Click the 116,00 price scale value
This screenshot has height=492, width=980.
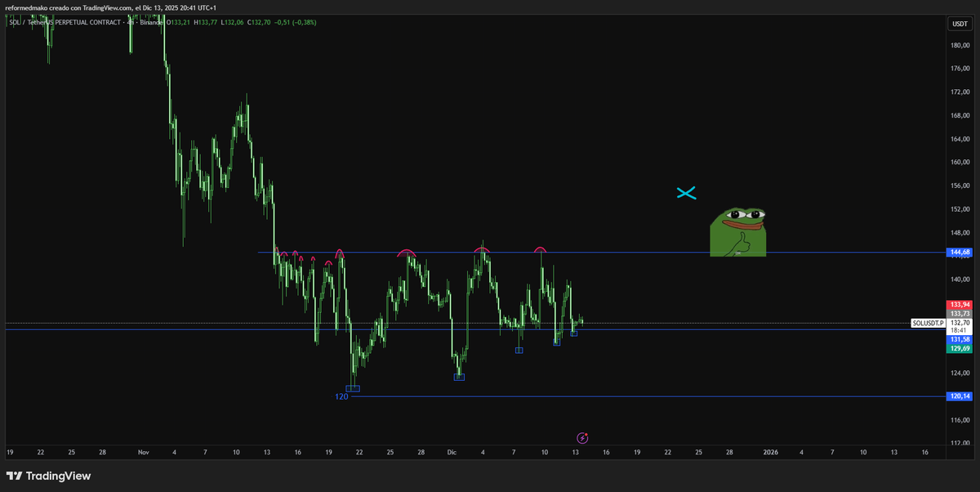click(959, 420)
